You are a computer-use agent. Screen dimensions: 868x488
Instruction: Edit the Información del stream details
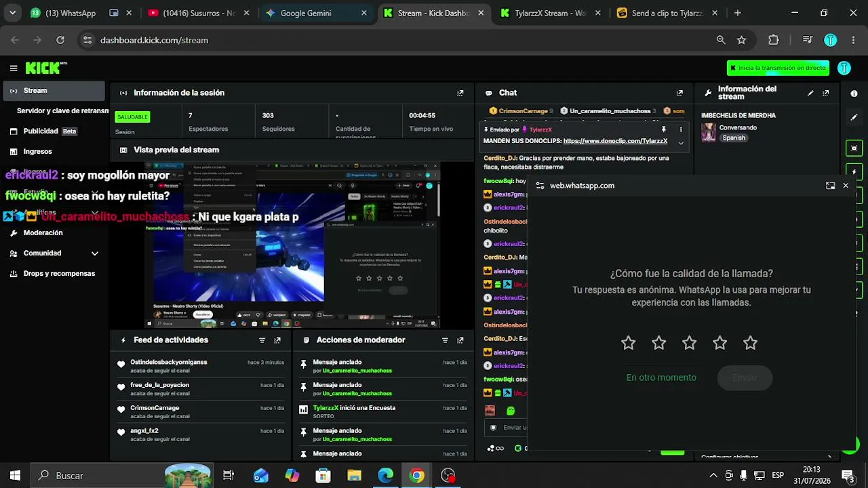tap(810, 94)
